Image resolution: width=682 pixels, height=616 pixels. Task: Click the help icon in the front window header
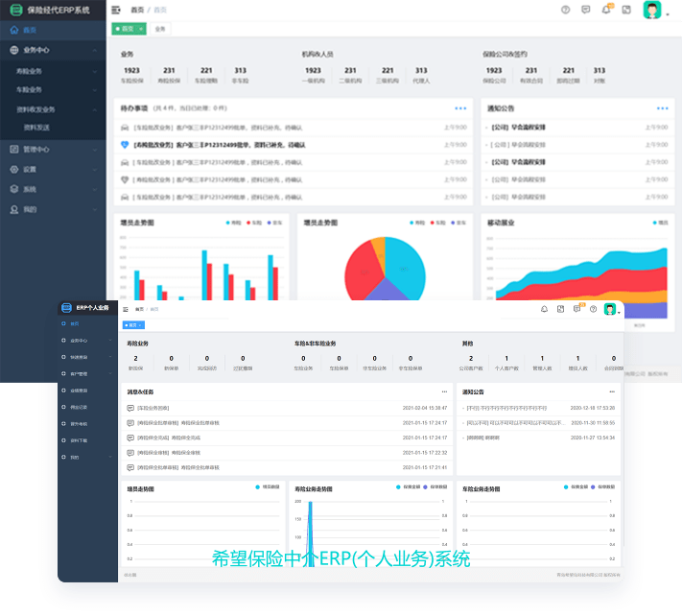click(x=593, y=309)
